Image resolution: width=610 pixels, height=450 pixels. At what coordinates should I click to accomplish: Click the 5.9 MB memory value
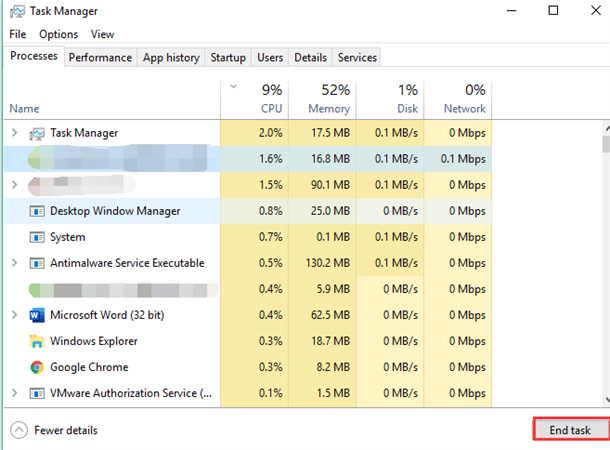pos(333,289)
